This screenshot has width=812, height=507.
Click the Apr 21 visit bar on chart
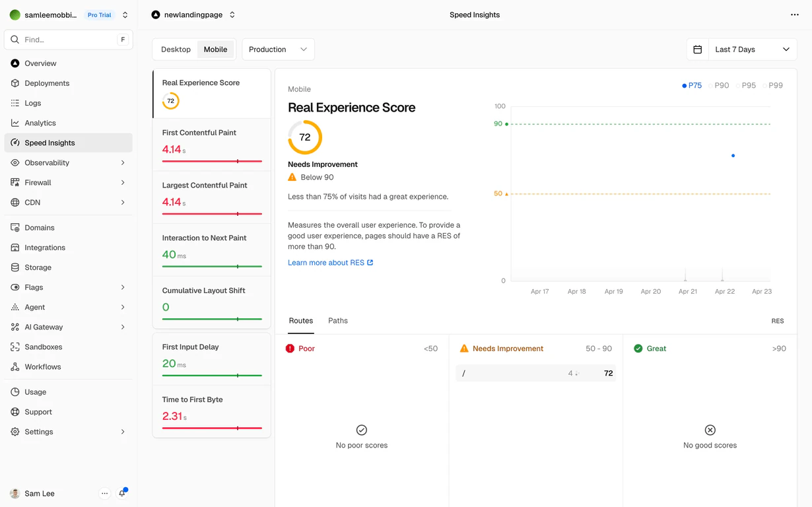click(685, 275)
